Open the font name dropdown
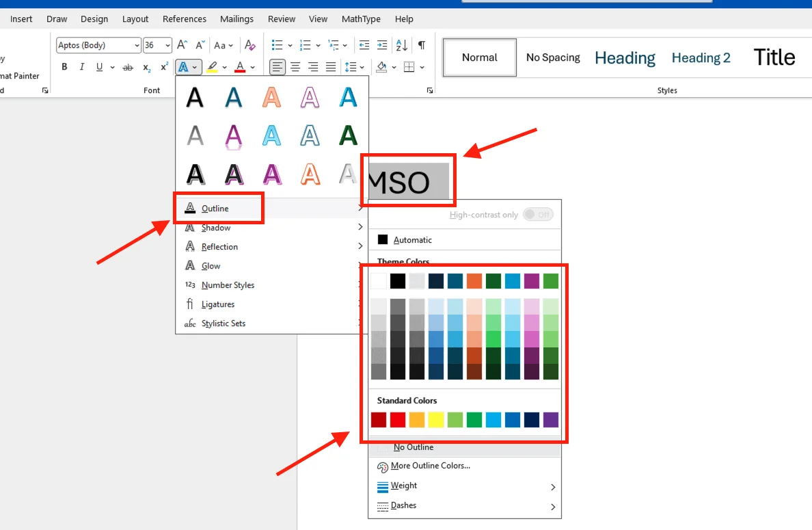The width and height of the screenshot is (812, 530). pos(135,45)
